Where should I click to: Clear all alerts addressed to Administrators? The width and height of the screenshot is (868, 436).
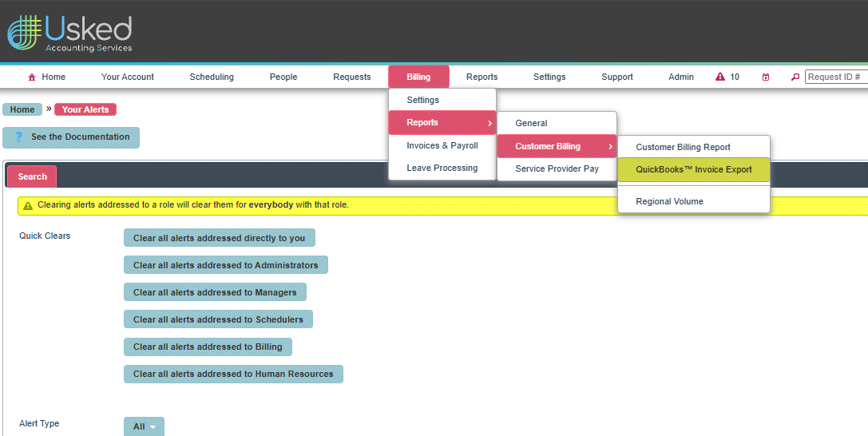226,265
